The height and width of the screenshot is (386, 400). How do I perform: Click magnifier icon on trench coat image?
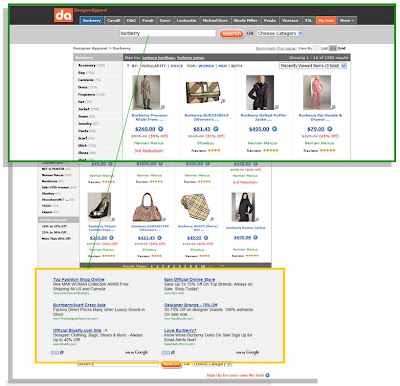pyautogui.click(x=163, y=107)
